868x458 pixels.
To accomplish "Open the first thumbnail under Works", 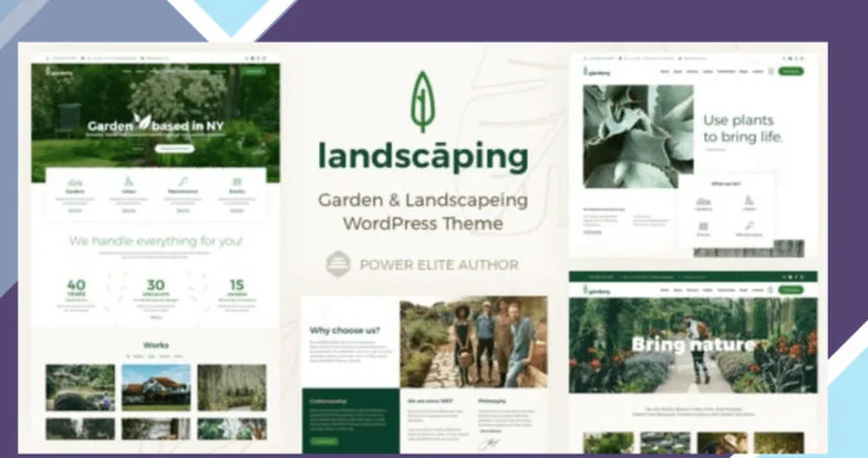I will tap(80, 387).
